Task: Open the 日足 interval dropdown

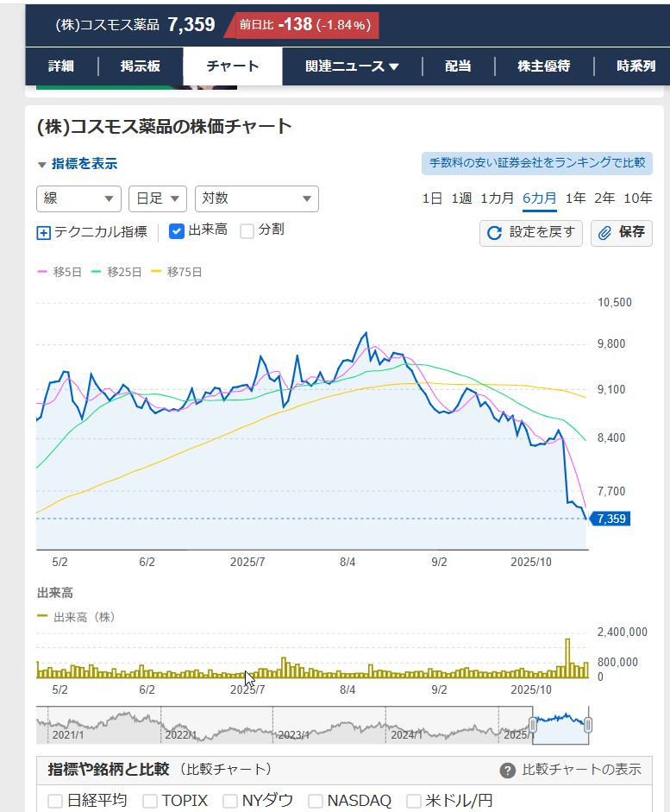Action: (157, 198)
